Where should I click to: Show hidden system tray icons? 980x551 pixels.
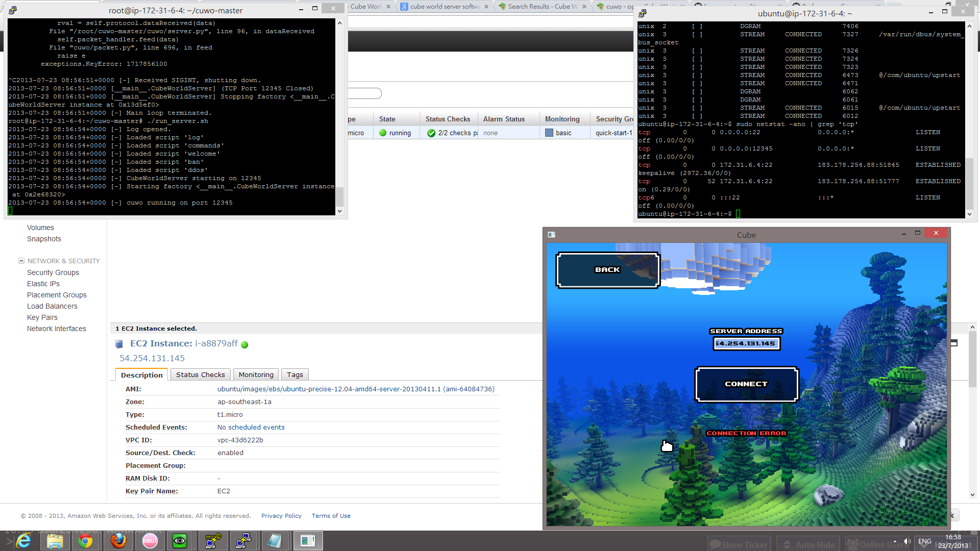[895, 541]
